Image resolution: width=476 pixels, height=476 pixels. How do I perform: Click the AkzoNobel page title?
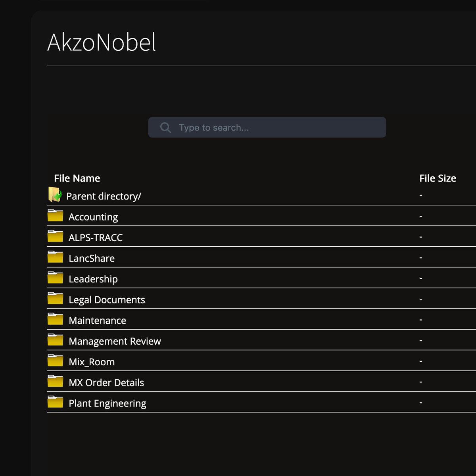[102, 42]
